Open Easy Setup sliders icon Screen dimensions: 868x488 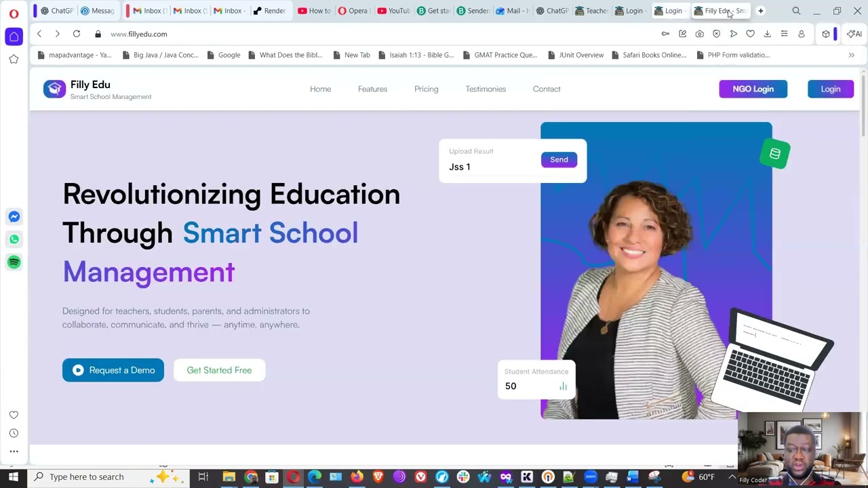tap(785, 34)
